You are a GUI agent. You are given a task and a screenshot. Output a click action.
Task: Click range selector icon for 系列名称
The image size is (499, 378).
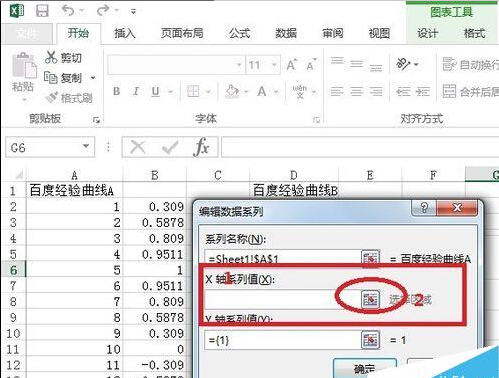coord(370,259)
